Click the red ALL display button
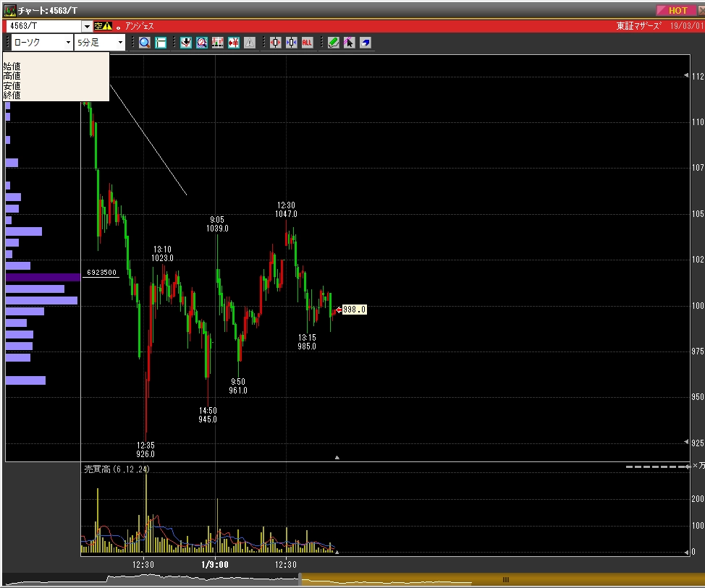The image size is (705, 588). coord(307,43)
